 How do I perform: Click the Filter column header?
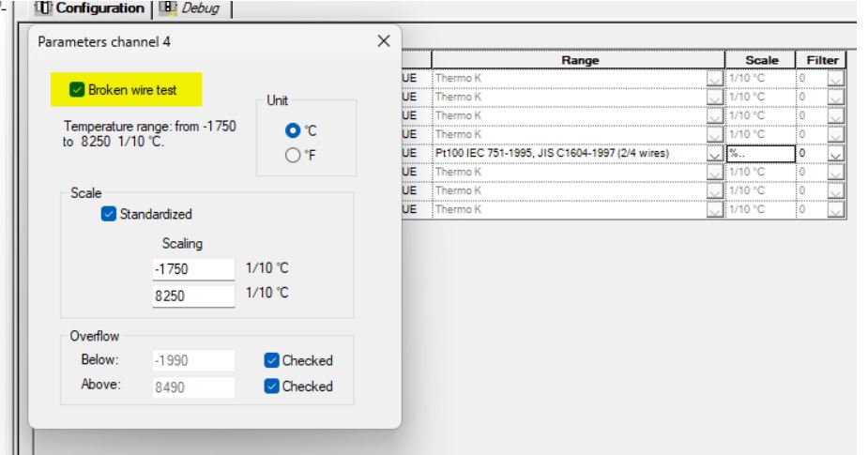pyautogui.click(x=821, y=60)
